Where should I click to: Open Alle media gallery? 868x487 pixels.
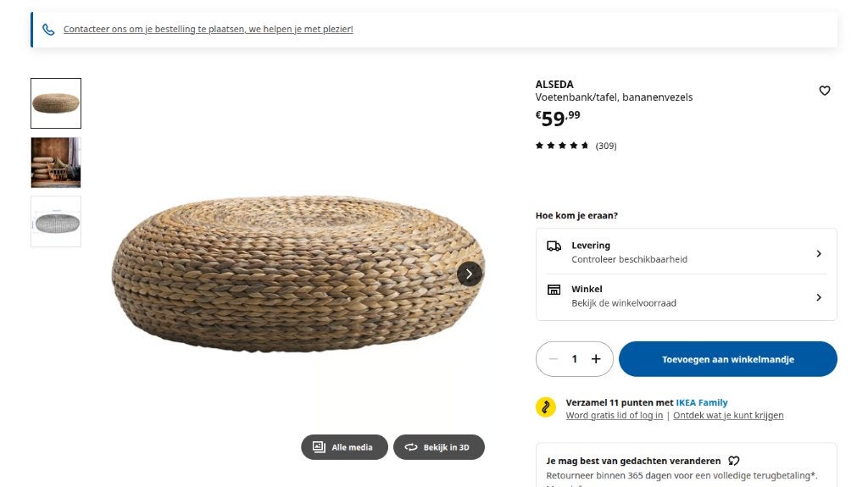(344, 447)
